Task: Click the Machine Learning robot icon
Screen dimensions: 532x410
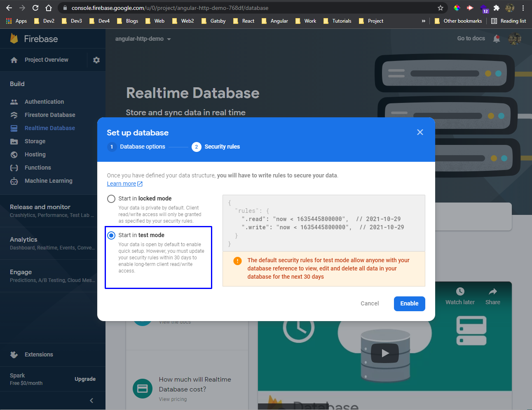Action: tap(14, 181)
